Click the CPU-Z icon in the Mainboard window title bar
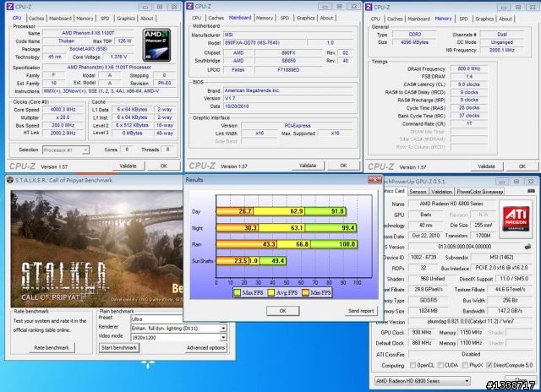The width and height of the screenshot is (541, 392). pos(189,6)
